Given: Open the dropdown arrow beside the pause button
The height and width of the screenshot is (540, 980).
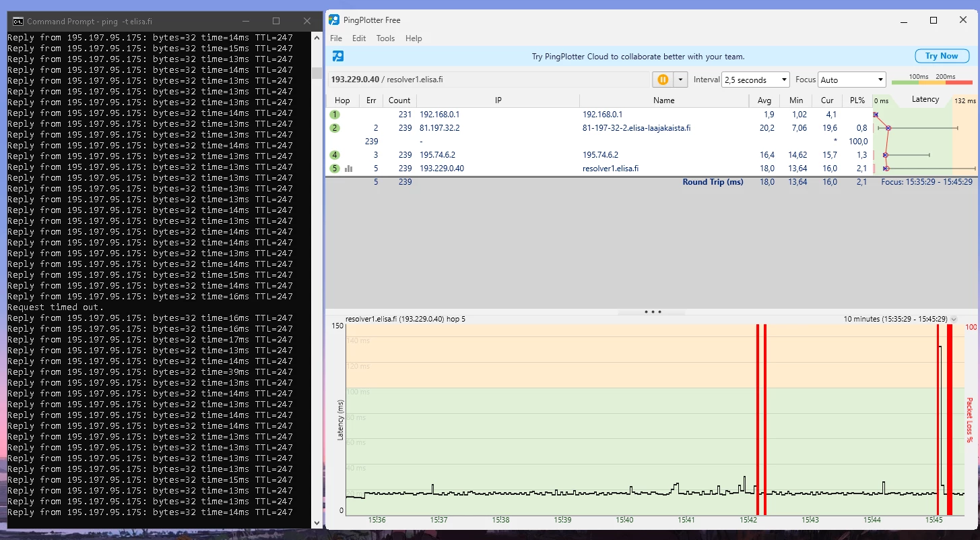Looking at the screenshot, I should coord(680,80).
